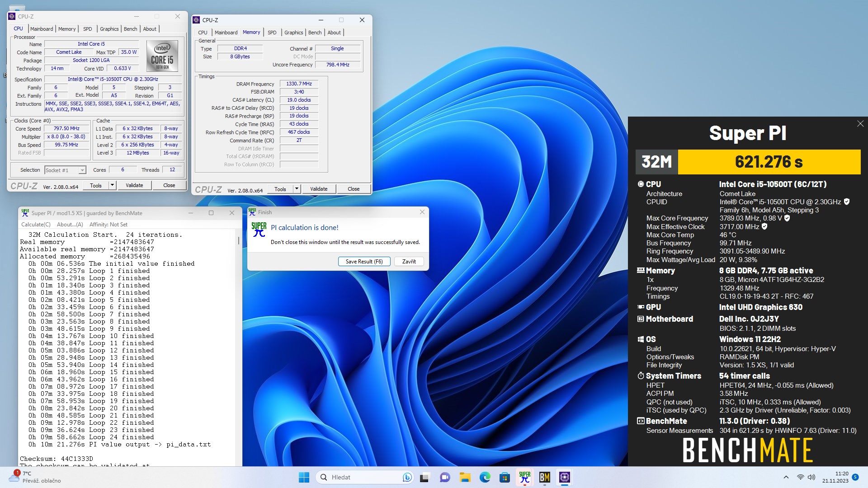The height and width of the screenshot is (488, 868).
Task: Open the Calculate(C) menu in Super PI
Action: coord(36,225)
